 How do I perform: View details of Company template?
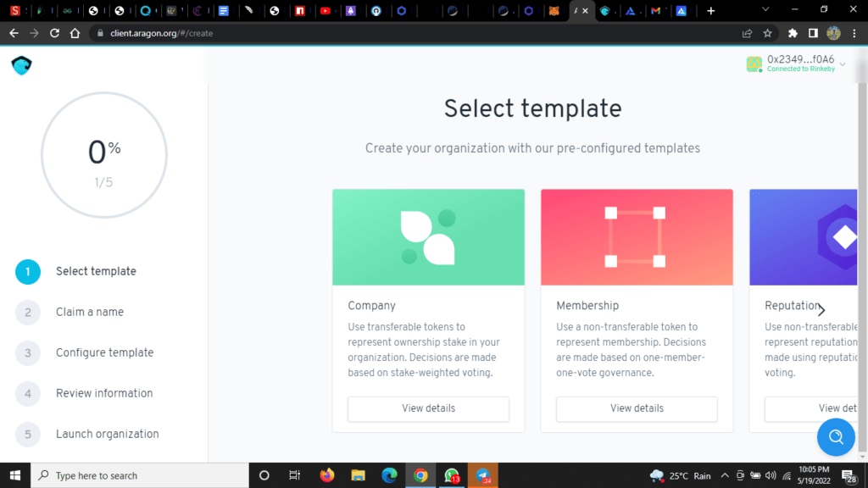point(428,409)
